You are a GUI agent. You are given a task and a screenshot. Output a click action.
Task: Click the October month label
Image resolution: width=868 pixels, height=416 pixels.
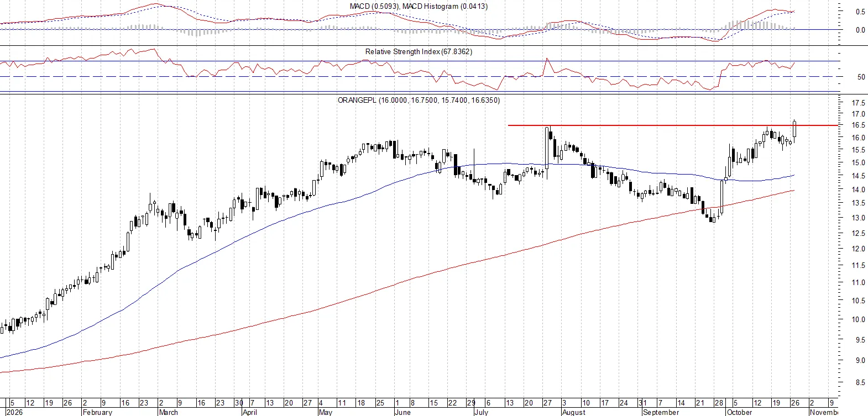pos(739,412)
